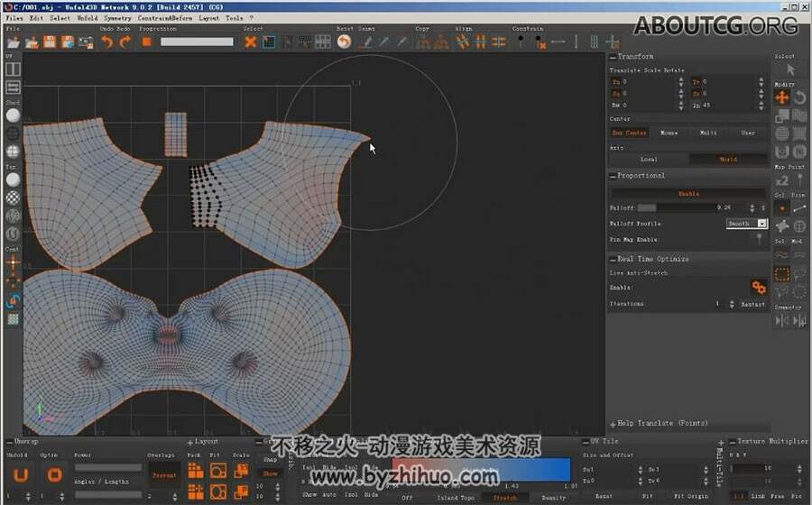Image resolution: width=812 pixels, height=505 pixels.
Task: Click the Constrain pin with X icon
Action: point(540,41)
